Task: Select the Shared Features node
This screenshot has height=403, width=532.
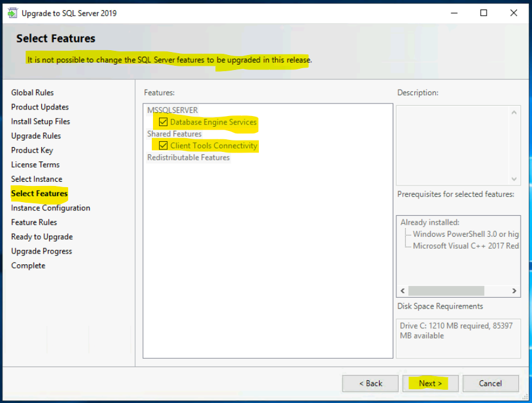Action: [175, 134]
